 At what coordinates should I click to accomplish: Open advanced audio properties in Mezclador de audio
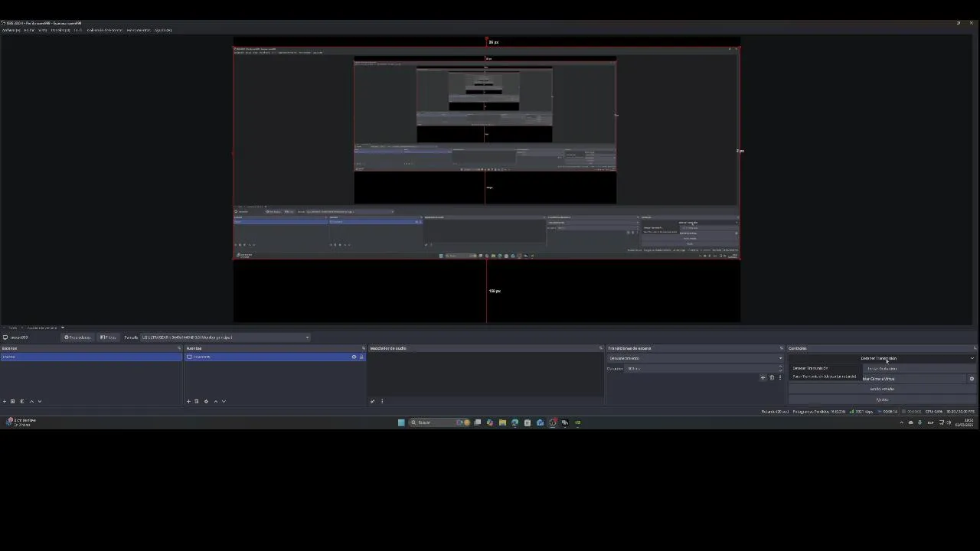373,401
